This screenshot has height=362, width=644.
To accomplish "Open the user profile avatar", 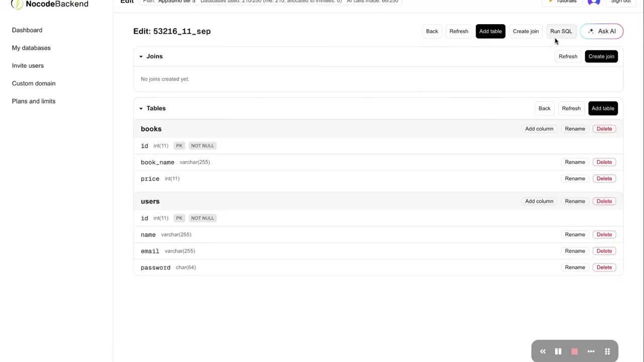I will click(x=594, y=2).
